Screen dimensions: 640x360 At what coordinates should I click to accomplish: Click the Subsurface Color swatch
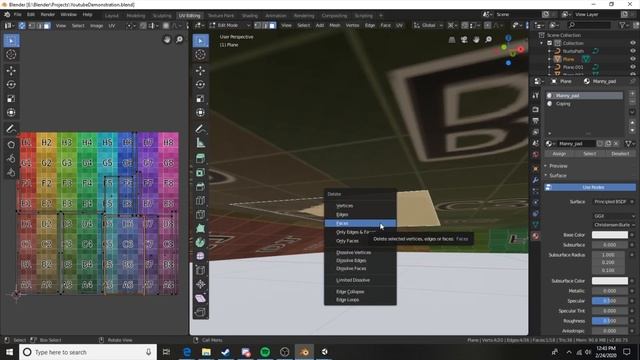pos(610,281)
